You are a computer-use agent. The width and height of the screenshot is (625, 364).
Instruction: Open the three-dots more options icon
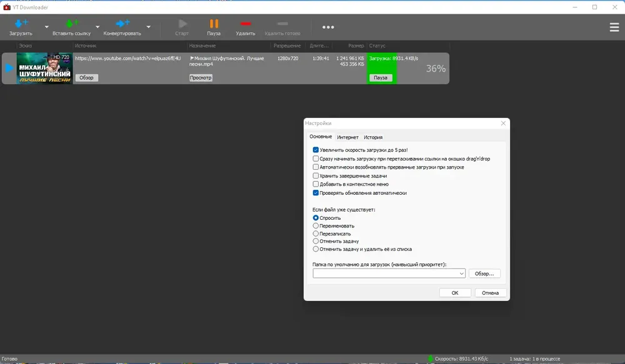[x=328, y=27]
